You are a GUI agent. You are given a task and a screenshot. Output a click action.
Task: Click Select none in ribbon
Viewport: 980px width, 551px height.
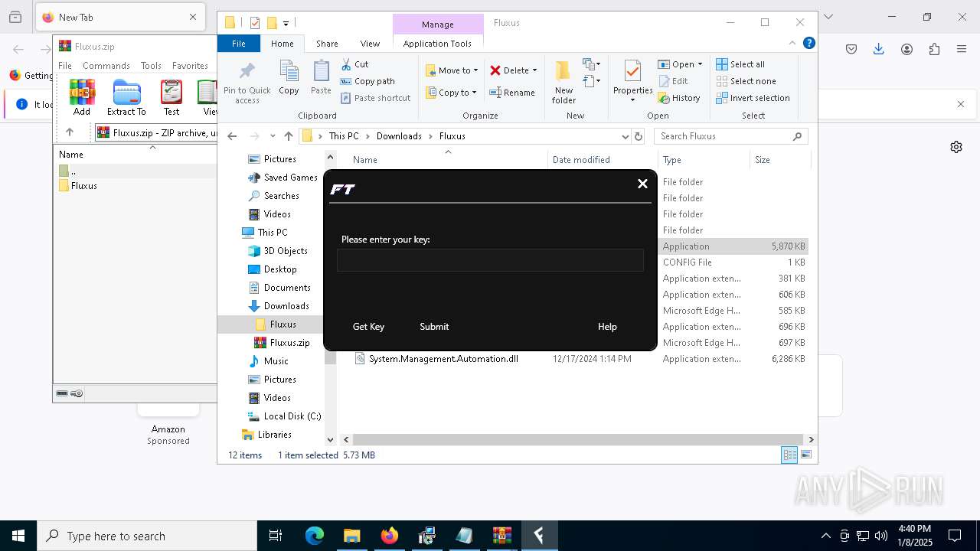click(746, 81)
